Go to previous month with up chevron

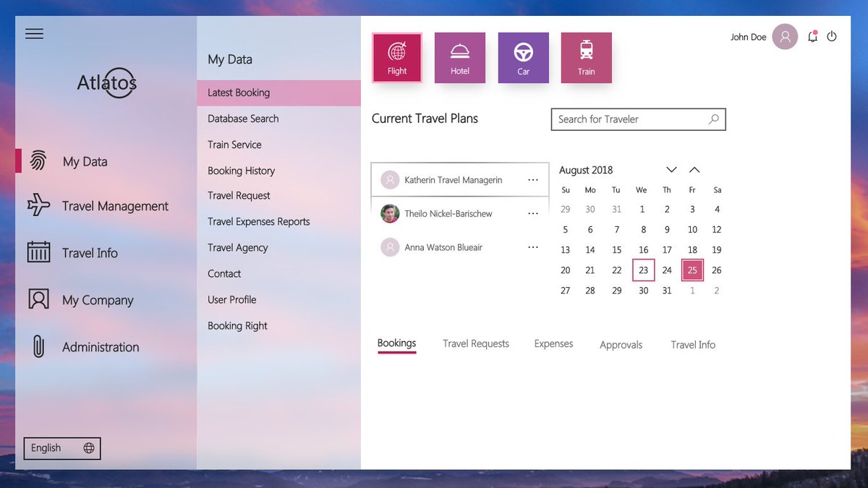tap(694, 170)
